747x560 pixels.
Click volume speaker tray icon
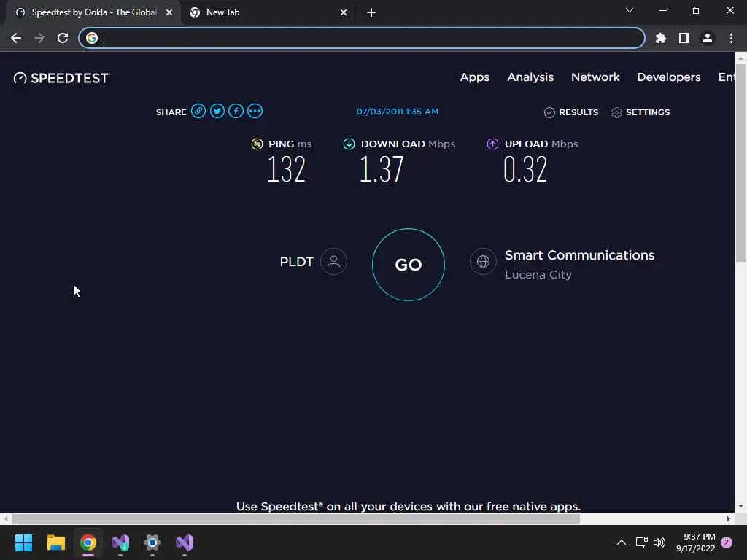(659, 542)
